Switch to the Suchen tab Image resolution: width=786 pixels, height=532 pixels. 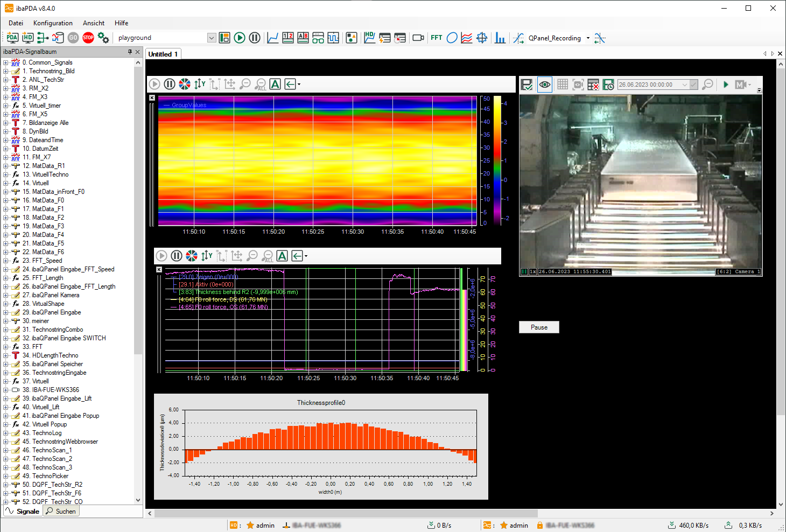pyautogui.click(x=61, y=511)
